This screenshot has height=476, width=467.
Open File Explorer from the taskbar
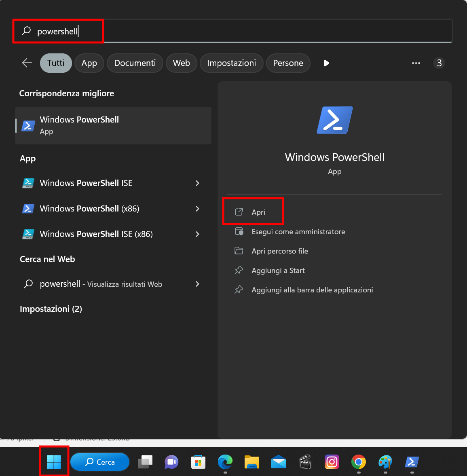click(x=251, y=462)
